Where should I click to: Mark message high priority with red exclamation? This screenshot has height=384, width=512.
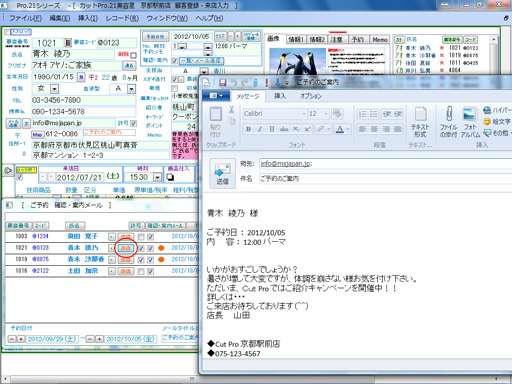click(x=266, y=82)
